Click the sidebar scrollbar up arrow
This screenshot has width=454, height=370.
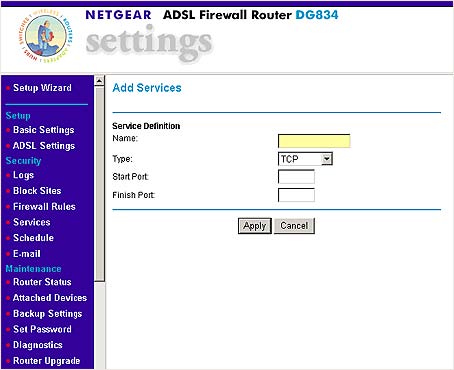99,81
